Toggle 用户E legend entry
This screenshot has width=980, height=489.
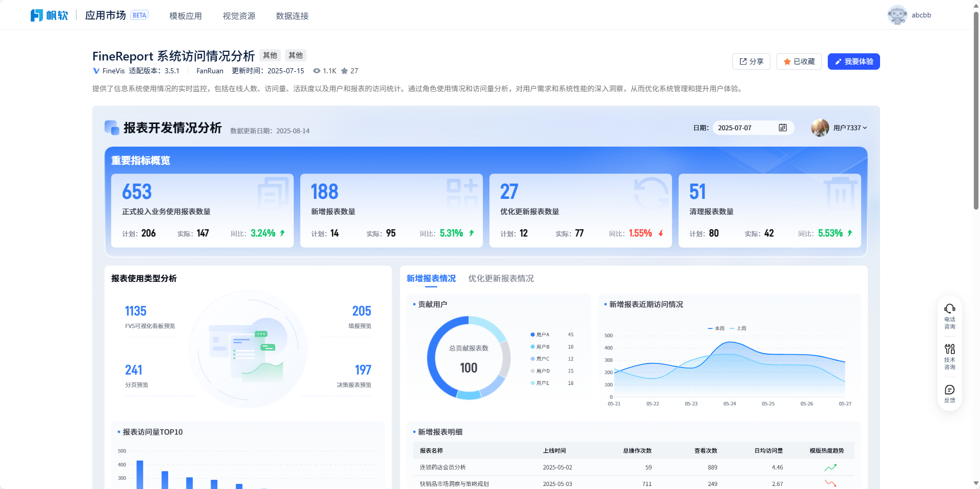(x=540, y=383)
